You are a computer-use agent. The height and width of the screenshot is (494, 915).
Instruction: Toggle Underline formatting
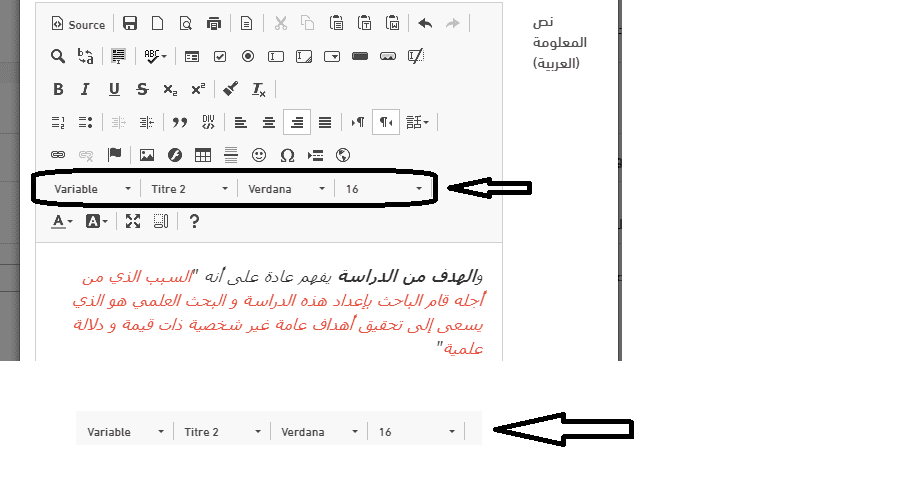(x=114, y=89)
